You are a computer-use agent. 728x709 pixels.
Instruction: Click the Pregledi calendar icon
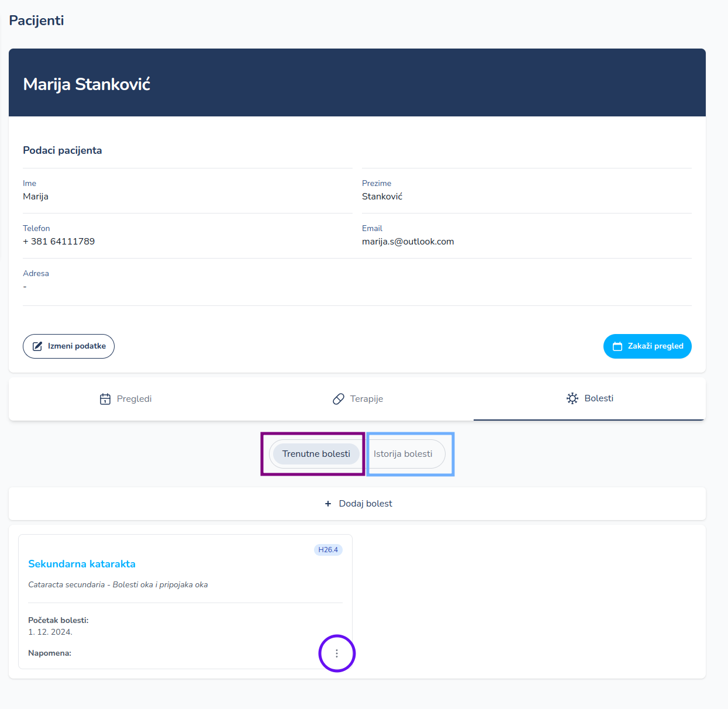pyautogui.click(x=105, y=399)
